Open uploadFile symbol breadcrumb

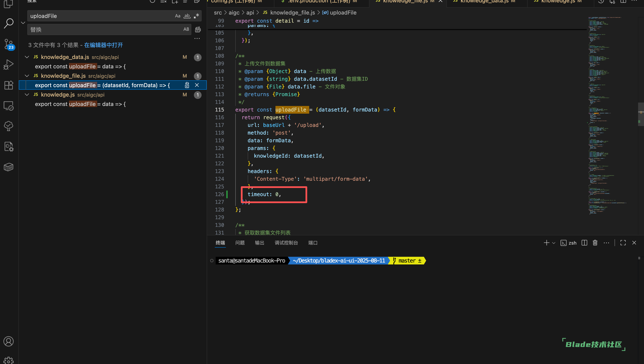point(339,13)
